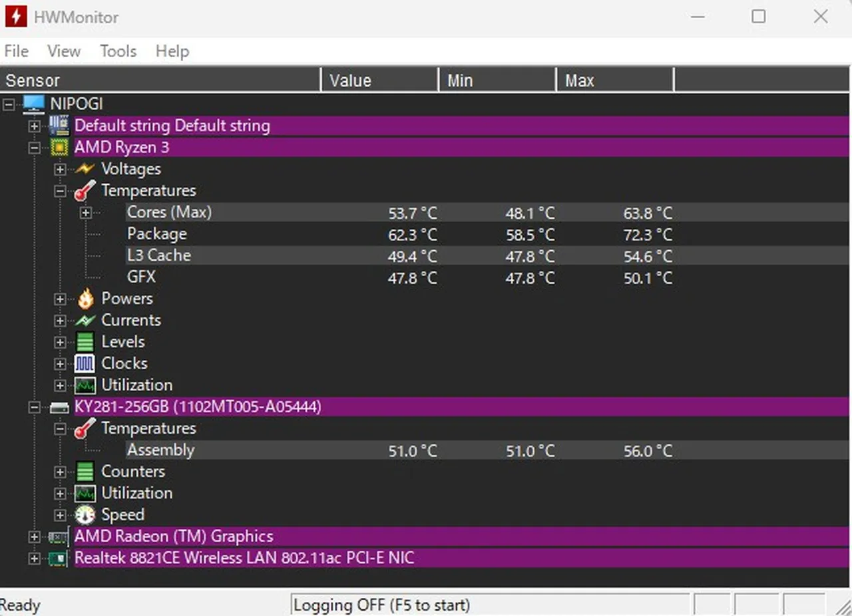Expand the AMD Radeon (TM) Graphics node
This screenshot has height=616, width=852.
pos(35,537)
